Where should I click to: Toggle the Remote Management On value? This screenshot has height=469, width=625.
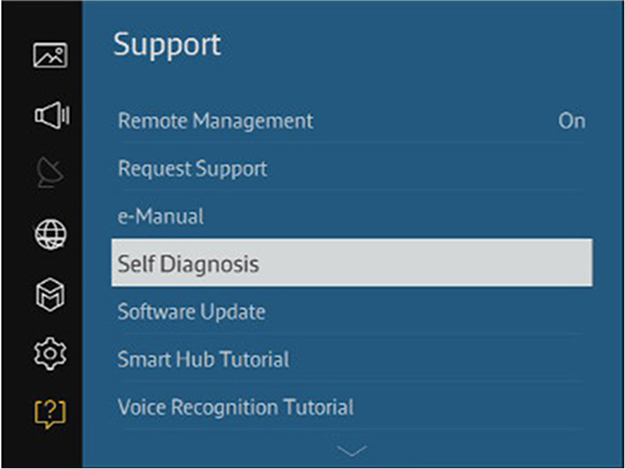tap(572, 121)
